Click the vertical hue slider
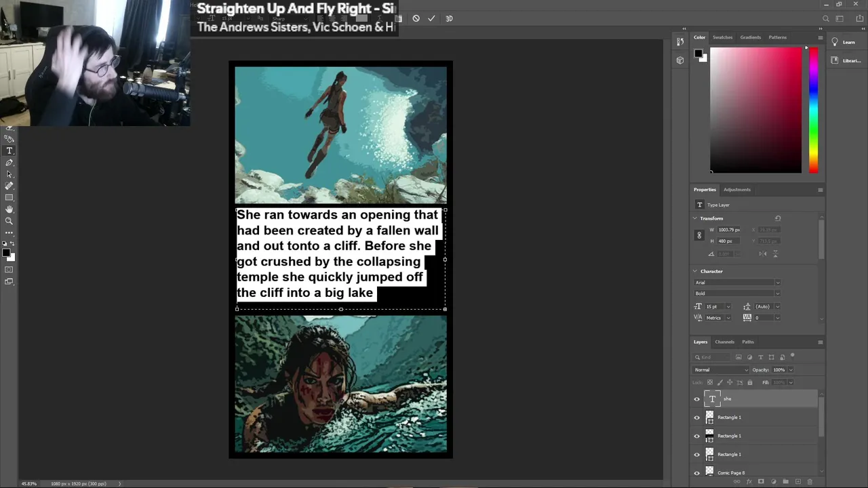This screenshot has width=868, height=488. coord(813,110)
